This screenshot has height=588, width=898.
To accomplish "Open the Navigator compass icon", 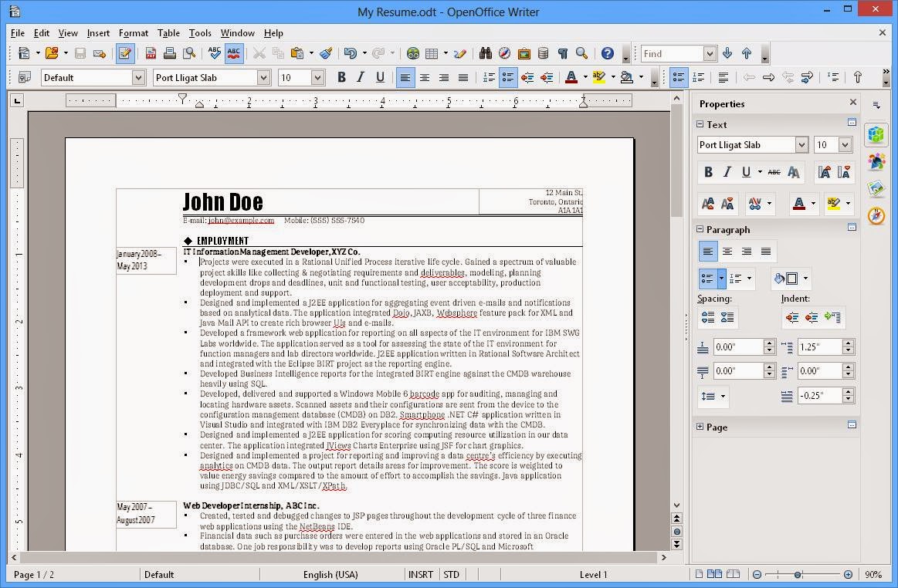I will (x=504, y=53).
